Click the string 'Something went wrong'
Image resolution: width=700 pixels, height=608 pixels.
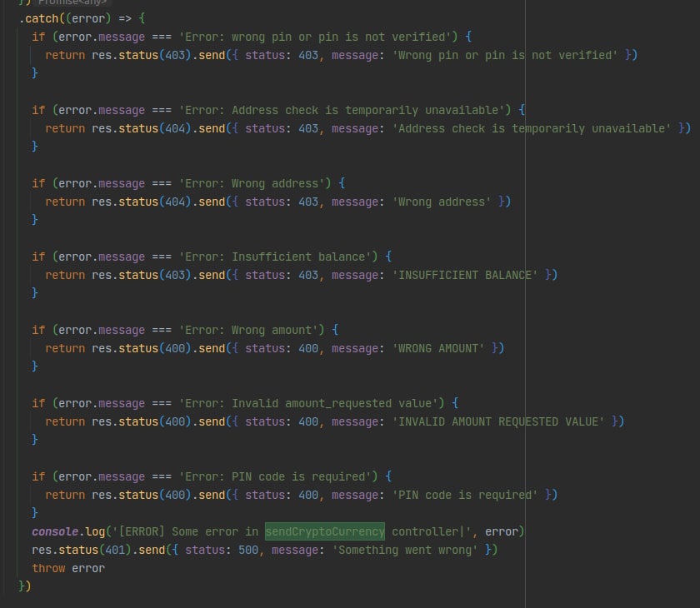405,550
